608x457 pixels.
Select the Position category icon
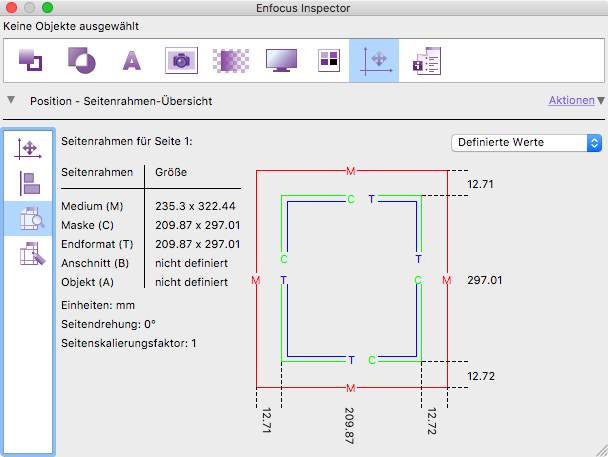coord(374,61)
